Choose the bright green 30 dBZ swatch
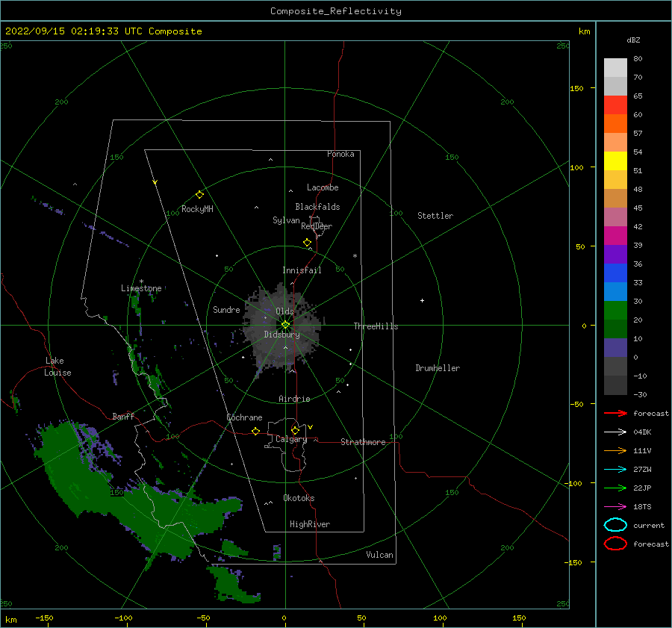This screenshot has width=672, height=628. [615, 311]
